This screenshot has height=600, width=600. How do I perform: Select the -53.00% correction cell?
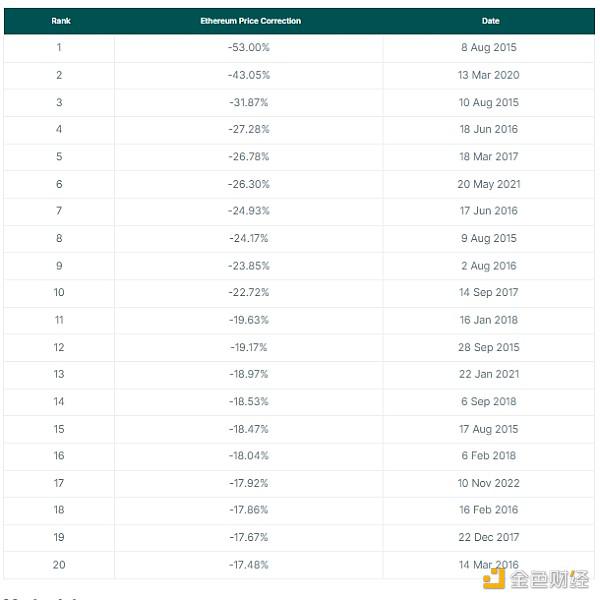(248, 47)
